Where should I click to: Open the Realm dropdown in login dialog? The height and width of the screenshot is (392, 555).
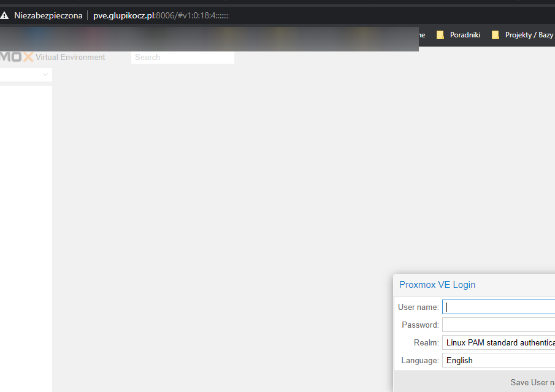498,342
